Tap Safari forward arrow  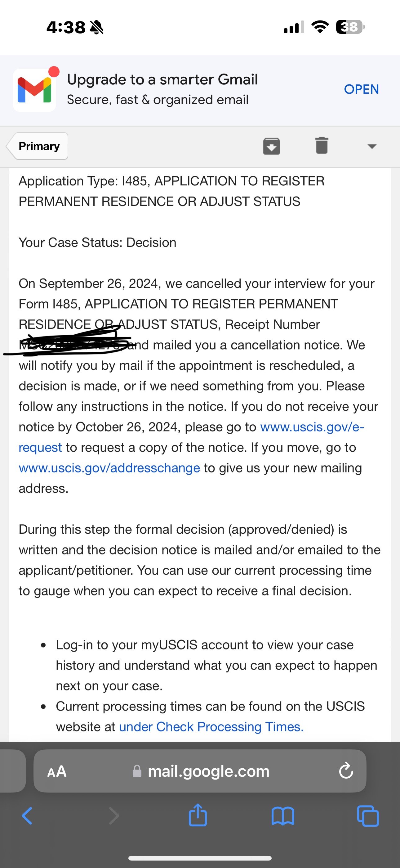click(114, 816)
